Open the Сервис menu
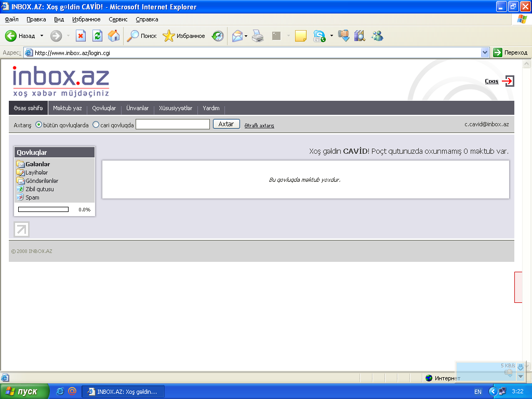The image size is (532, 399). (118, 19)
